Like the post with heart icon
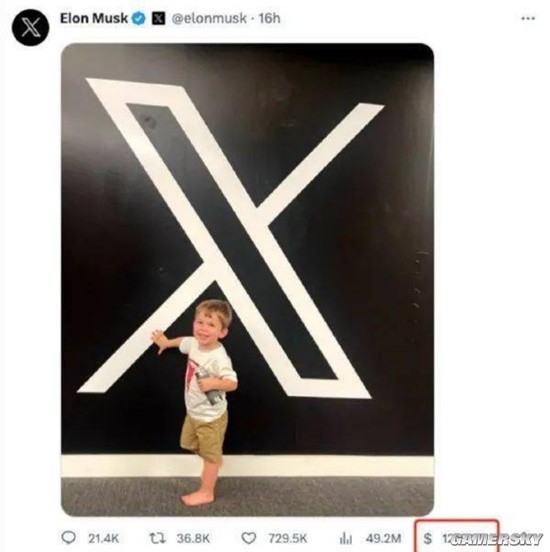 coord(249,538)
